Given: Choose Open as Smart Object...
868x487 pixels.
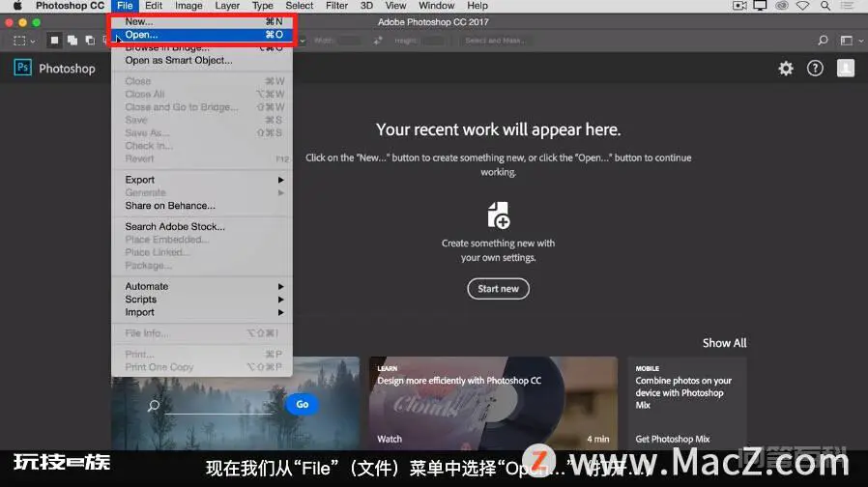Looking at the screenshot, I should click(x=202, y=60).
